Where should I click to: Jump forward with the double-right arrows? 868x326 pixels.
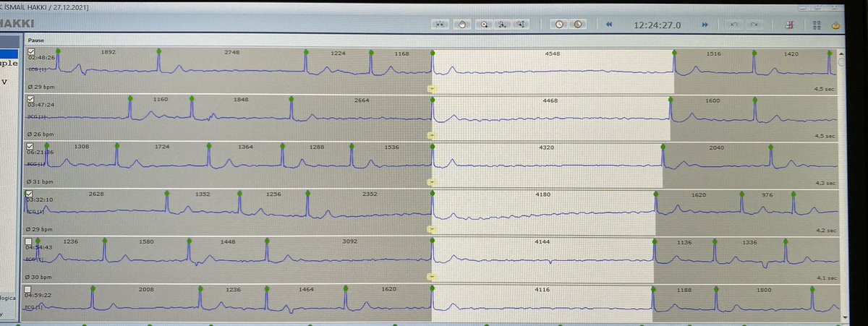[x=704, y=24]
